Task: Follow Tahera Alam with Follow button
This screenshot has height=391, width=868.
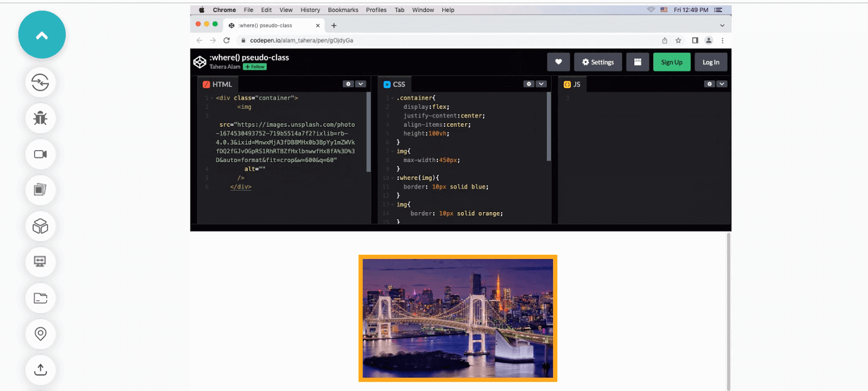Action: pyautogui.click(x=255, y=67)
